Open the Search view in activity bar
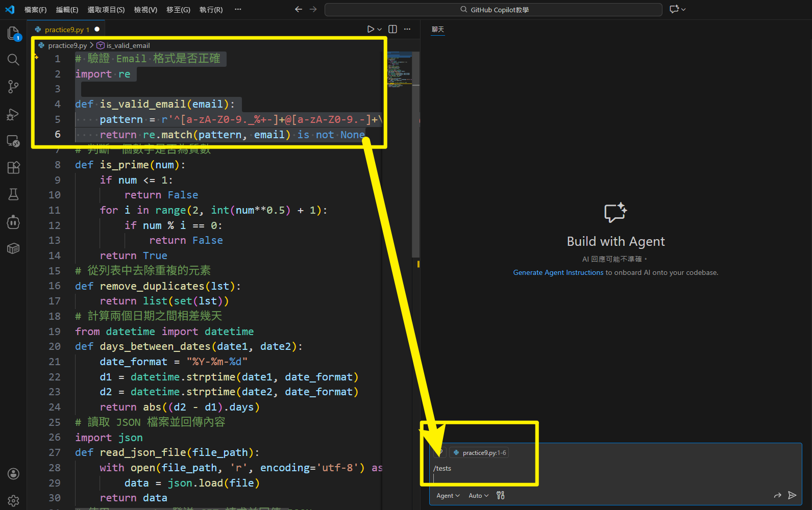 tap(13, 60)
